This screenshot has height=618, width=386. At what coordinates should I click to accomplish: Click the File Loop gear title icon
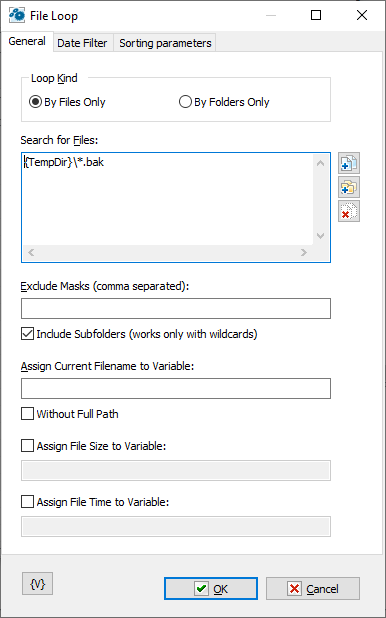(x=17, y=15)
